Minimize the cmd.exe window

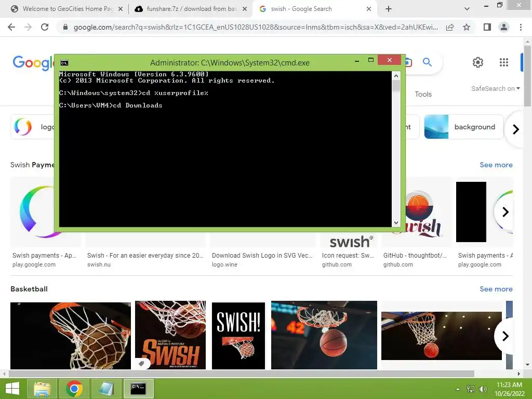click(x=357, y=60)
